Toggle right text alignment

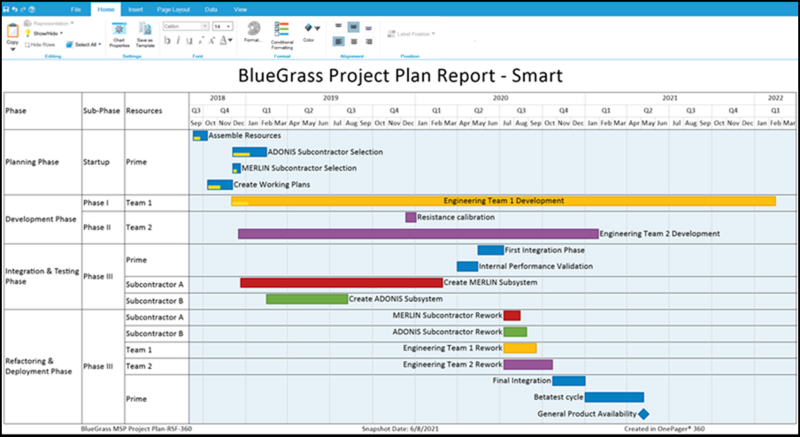tap(369, 41)
